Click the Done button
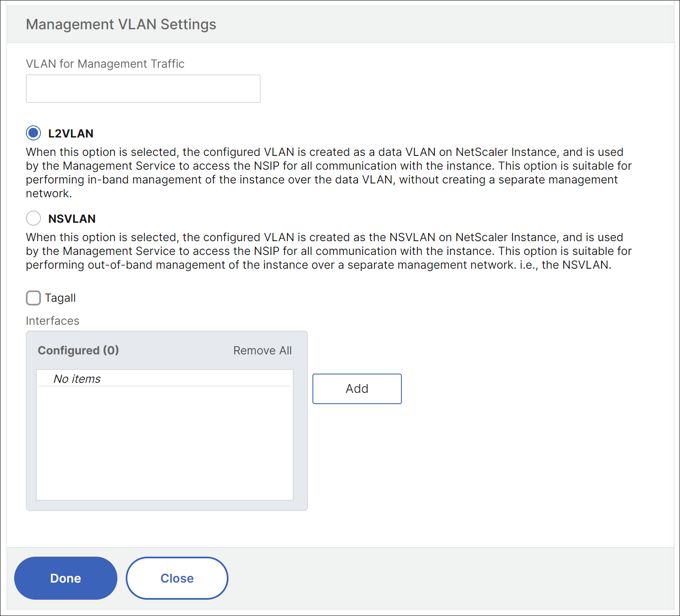This screenshot has width=680, height=616. [x=66, y=578]
